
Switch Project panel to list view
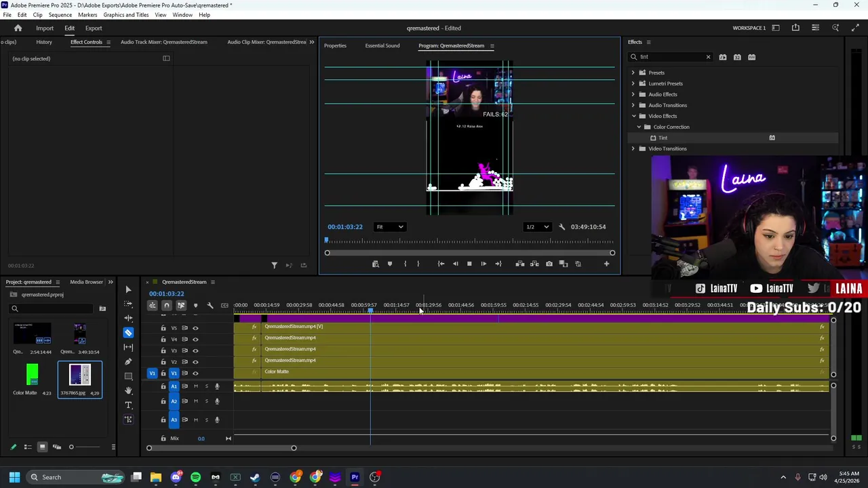(28, 447)
